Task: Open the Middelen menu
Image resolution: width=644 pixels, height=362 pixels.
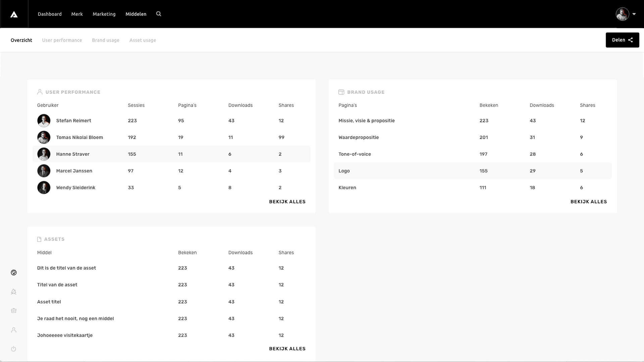Action: pyautogui.click(x=136, y=14)
